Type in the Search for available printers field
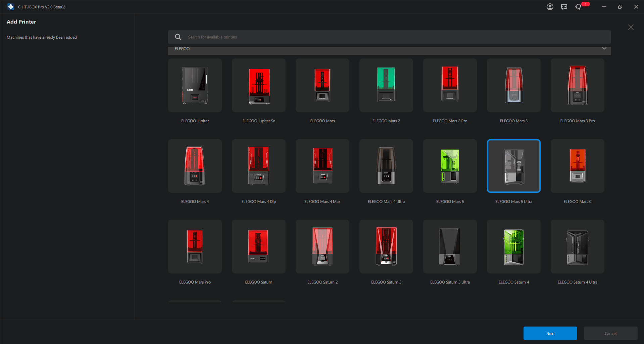Viewport: 644px width, 344px height. (389, 37)
